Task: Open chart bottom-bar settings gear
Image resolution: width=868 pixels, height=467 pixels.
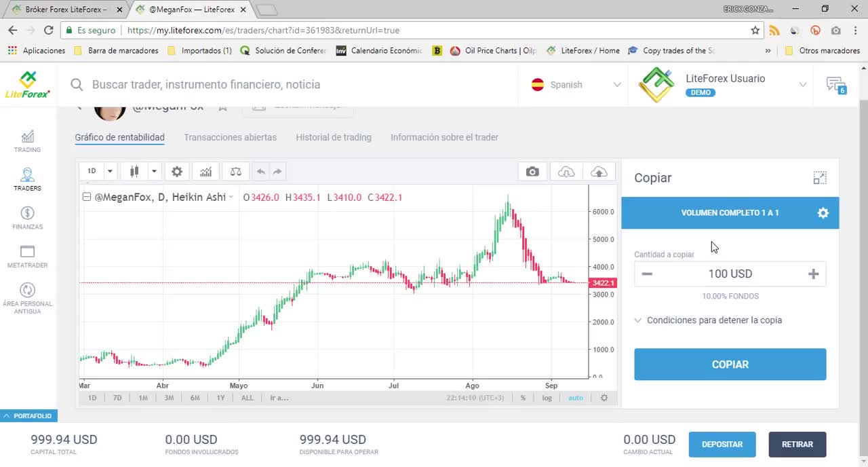Action: tap(604, 398)
